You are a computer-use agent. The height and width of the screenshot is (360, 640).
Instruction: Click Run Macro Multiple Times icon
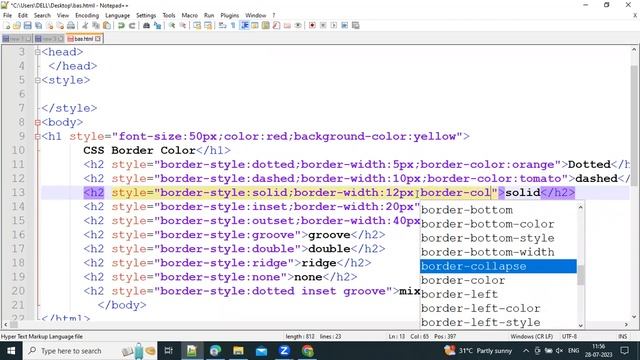click(x=344, y=25)
